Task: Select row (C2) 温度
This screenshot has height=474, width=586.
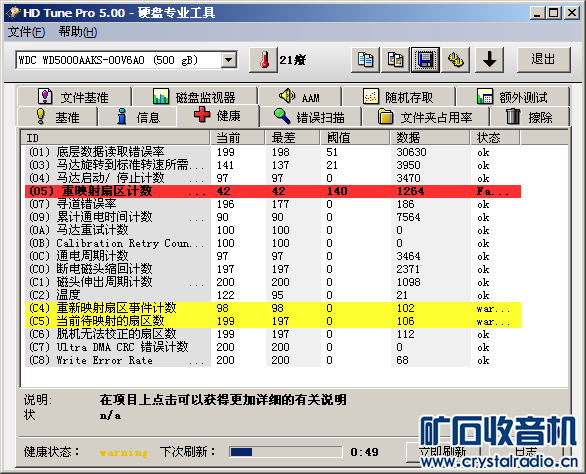Action: [273, 295]
